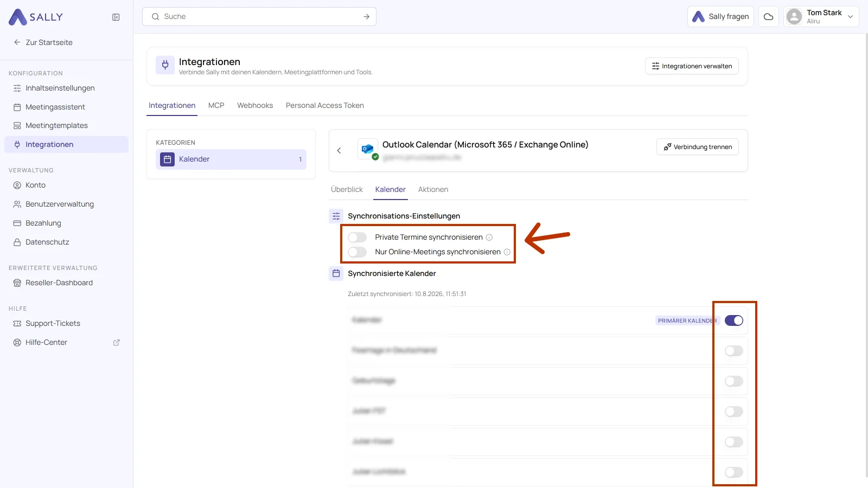Image resolution: width=868 pixels, height=488 pixels.
Task: Open Hilfe-Center external link icon
Action: click(116, 343)
